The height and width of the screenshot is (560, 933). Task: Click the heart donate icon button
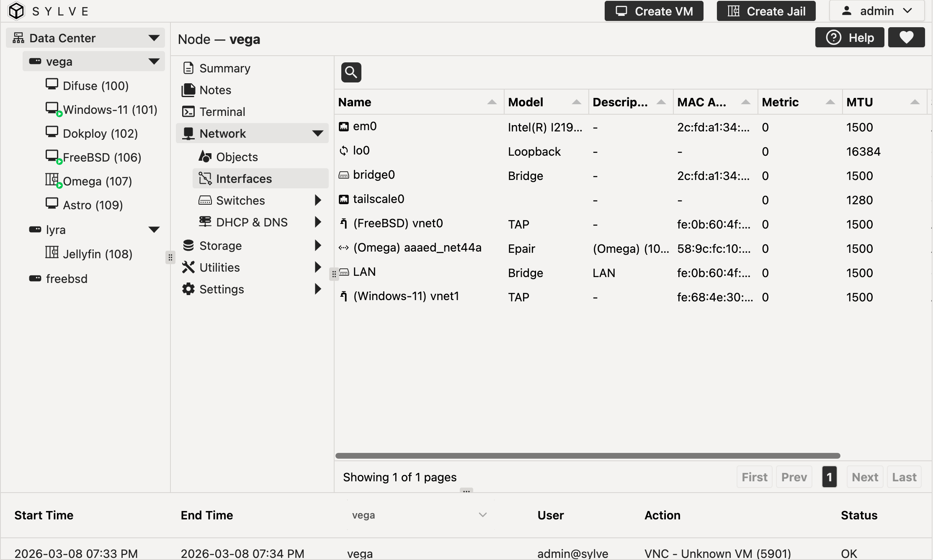(906, 38)
